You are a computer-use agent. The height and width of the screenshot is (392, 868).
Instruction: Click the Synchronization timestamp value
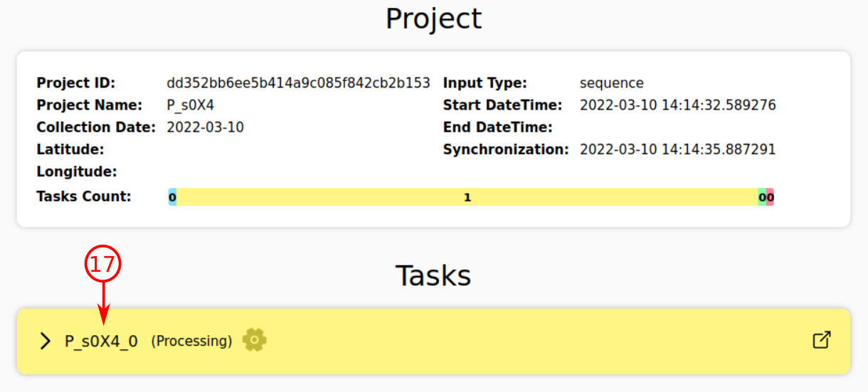[677, 149]
